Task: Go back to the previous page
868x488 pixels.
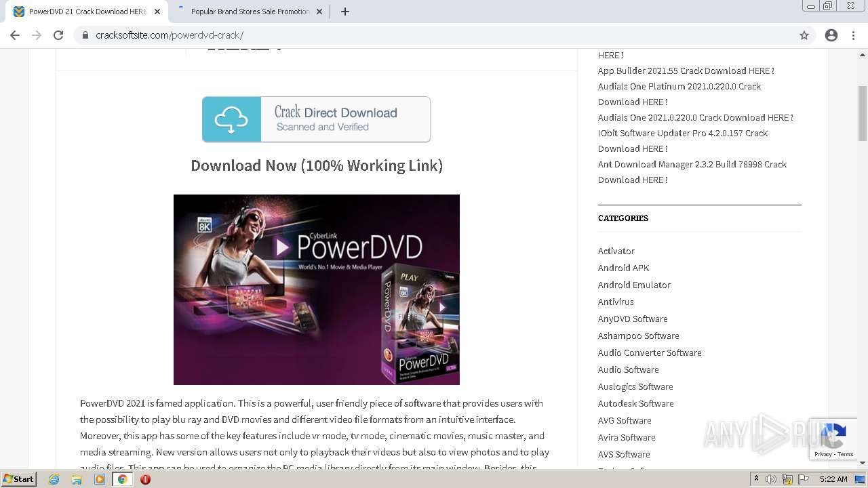Action: (15, 35)
